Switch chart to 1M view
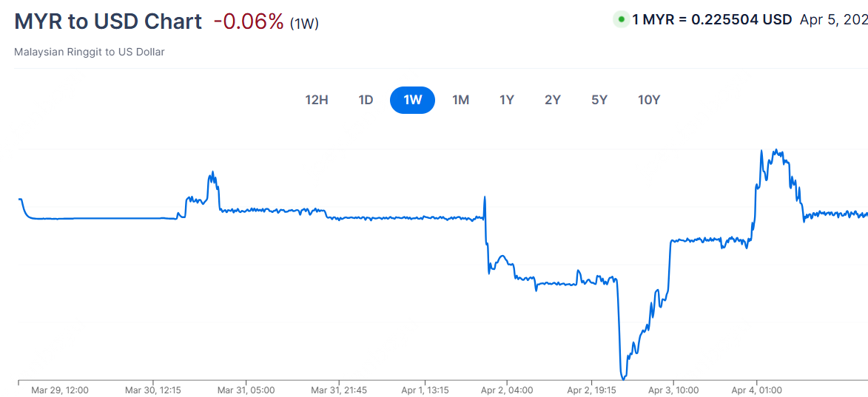 coord(460,100)
